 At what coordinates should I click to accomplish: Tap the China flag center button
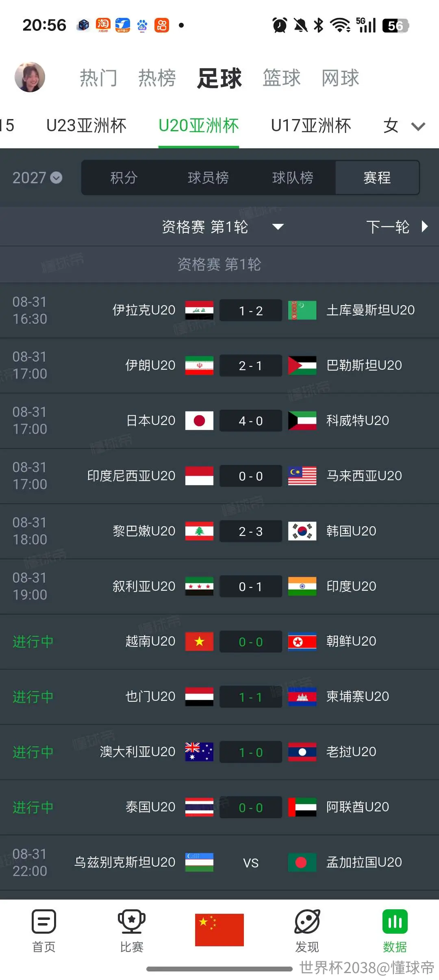(219, 930)
